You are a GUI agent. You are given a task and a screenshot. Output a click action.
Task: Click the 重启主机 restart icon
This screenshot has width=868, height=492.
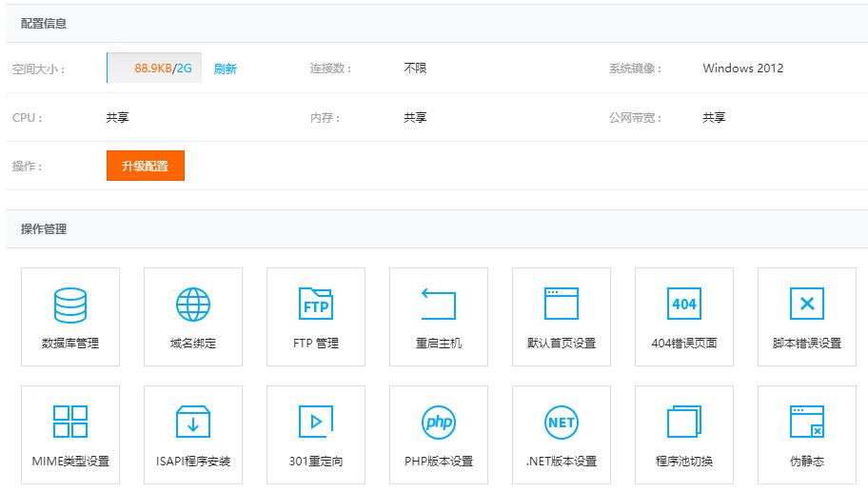tap(439, 304)
